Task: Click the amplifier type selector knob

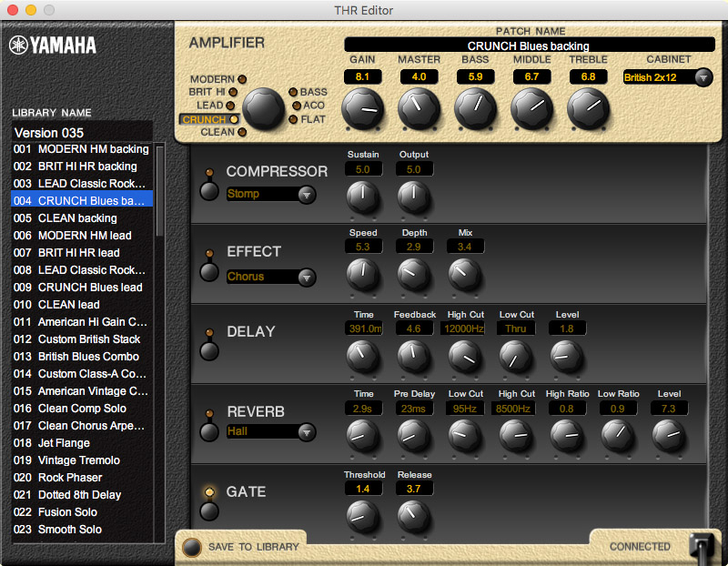Action: [x=263, y=107]
